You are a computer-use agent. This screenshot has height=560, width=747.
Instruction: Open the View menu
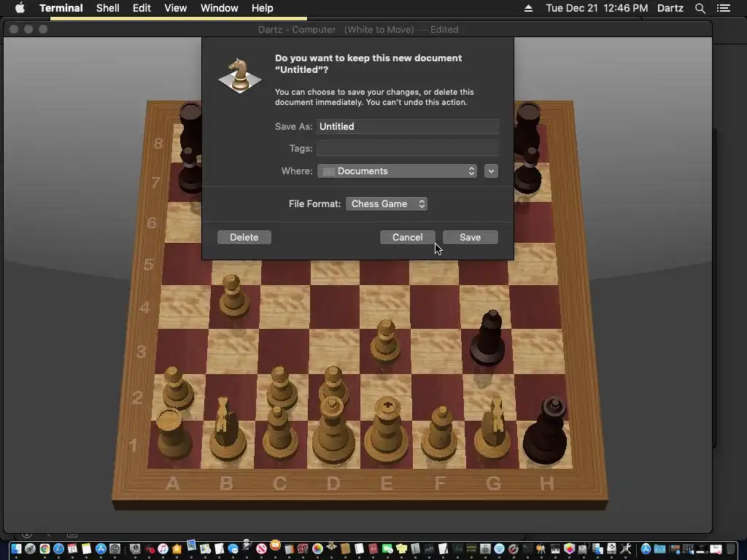[175, 8]
